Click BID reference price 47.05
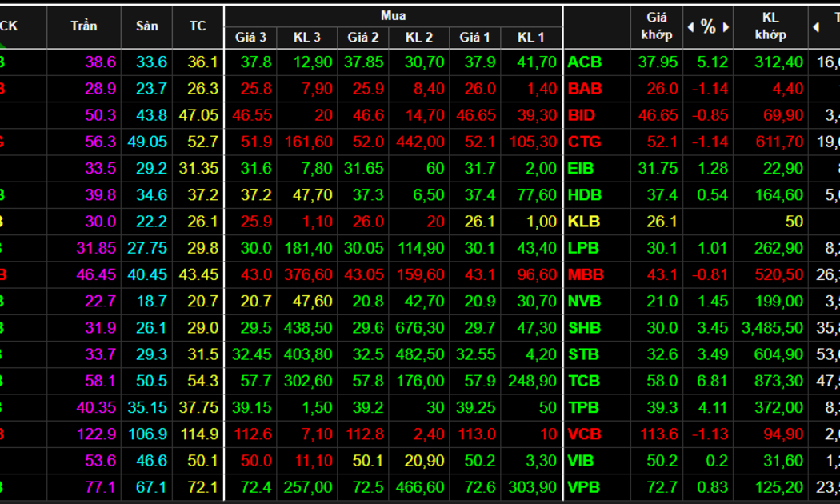This screenshot has height=504, width=840. pos(198,115)
